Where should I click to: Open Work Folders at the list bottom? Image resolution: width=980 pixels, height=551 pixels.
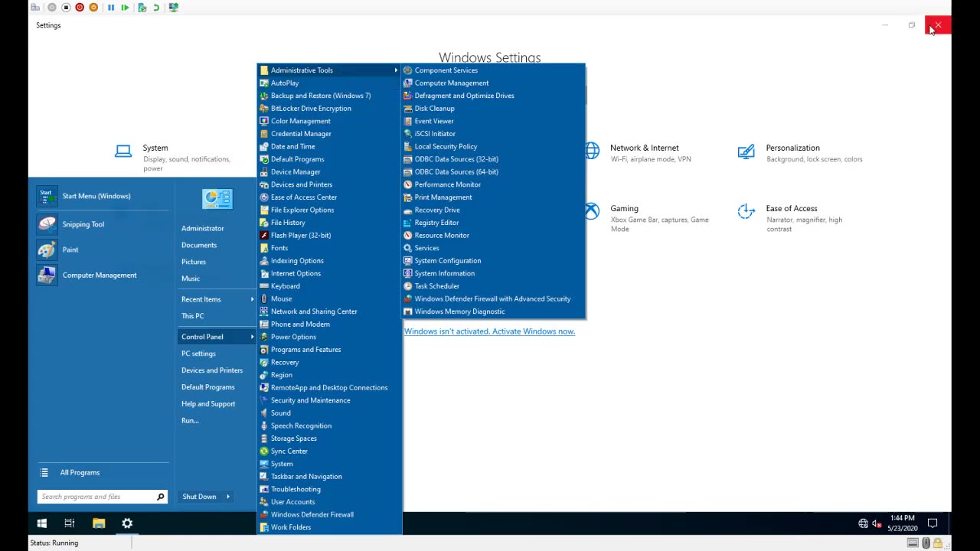(291, 527)
